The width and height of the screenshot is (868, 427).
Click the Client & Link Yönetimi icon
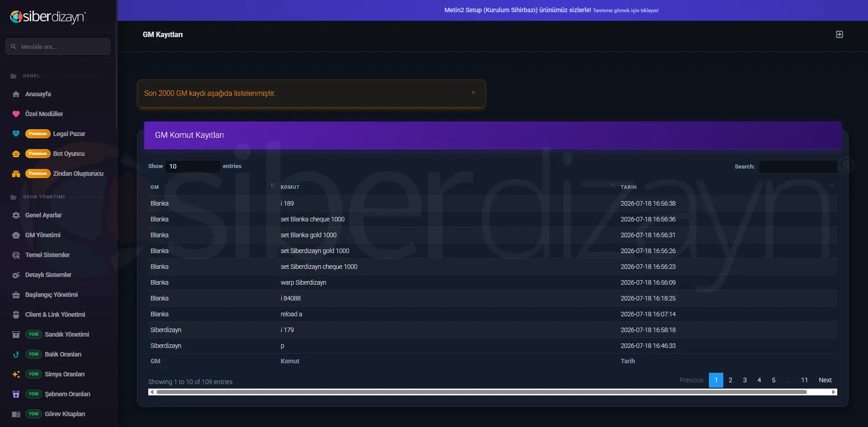pyautogui.click(x=16, y=314)
